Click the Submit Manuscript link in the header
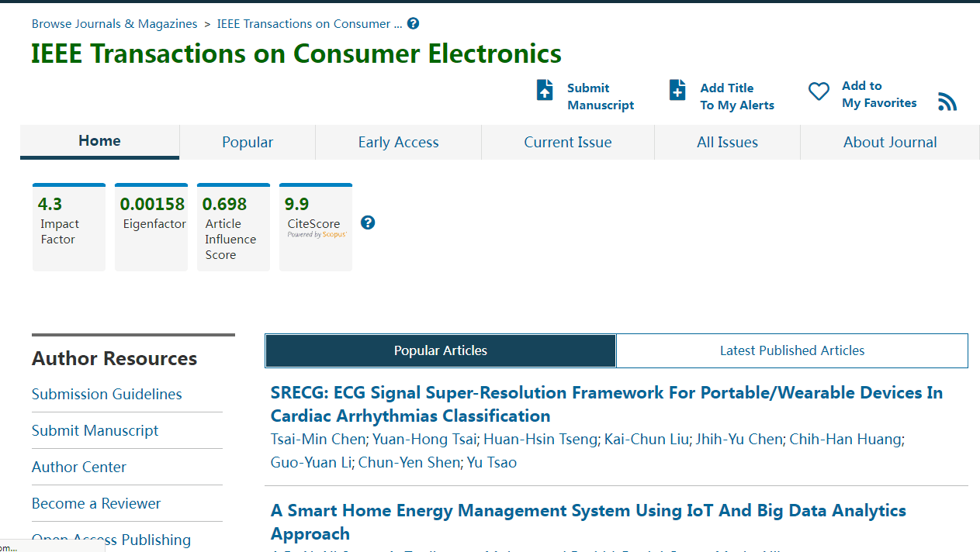Screen dimensions: 980x552 pyautogui.click(x=601, y=97)
